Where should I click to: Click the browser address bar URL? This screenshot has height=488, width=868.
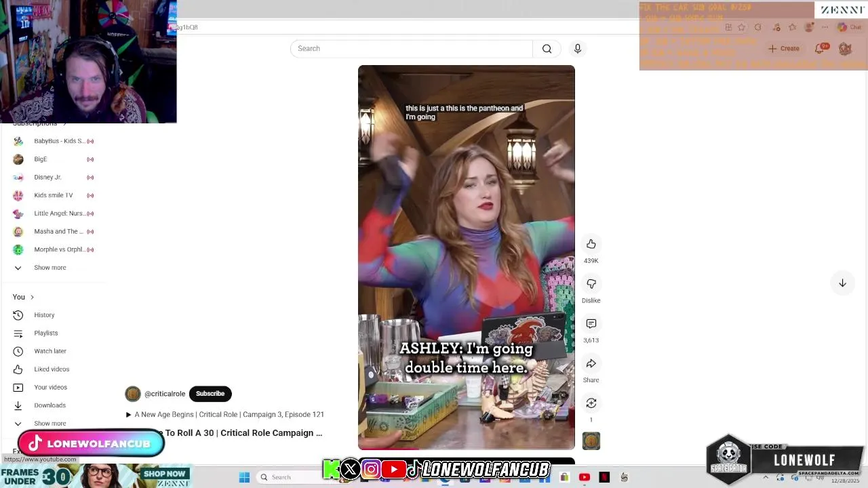tap(188, 28)
